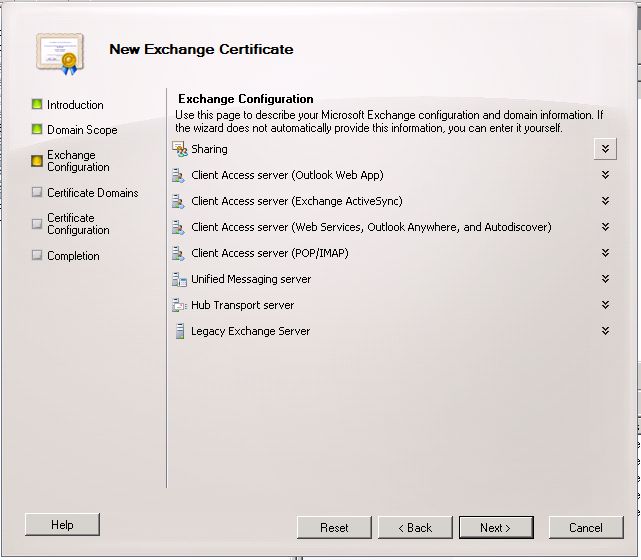Expand the Sharing section chevron
Image resolution: width=641 pixels, height=560 pixels.
(605, 149)
